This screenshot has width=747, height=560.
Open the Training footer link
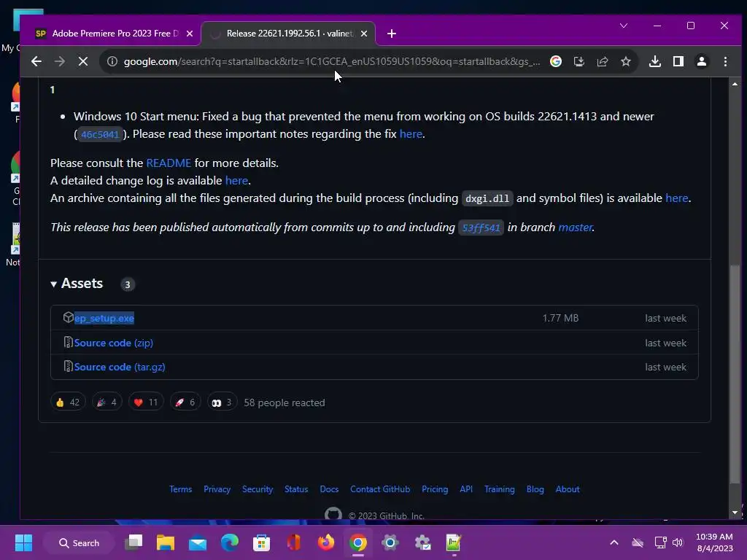pos(499,489)
